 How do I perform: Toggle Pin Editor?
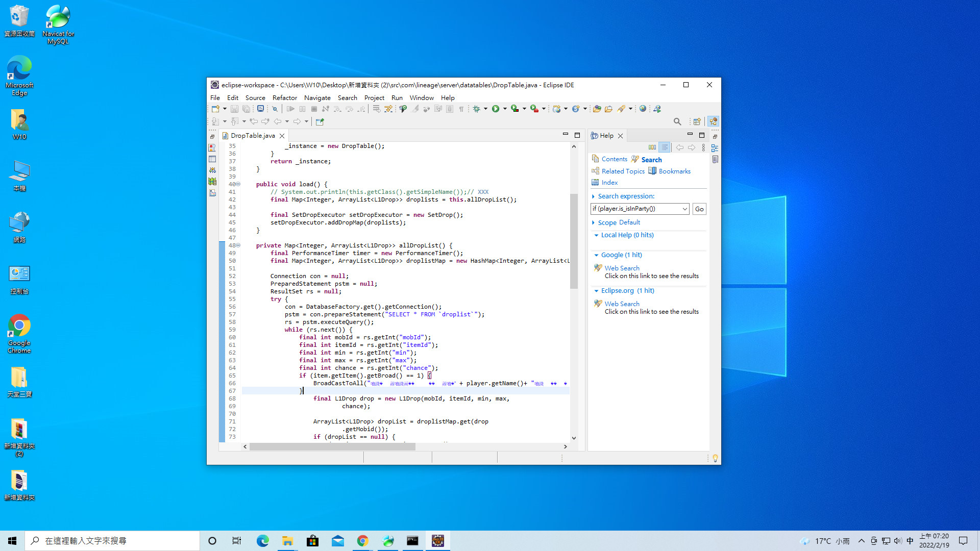320,121
